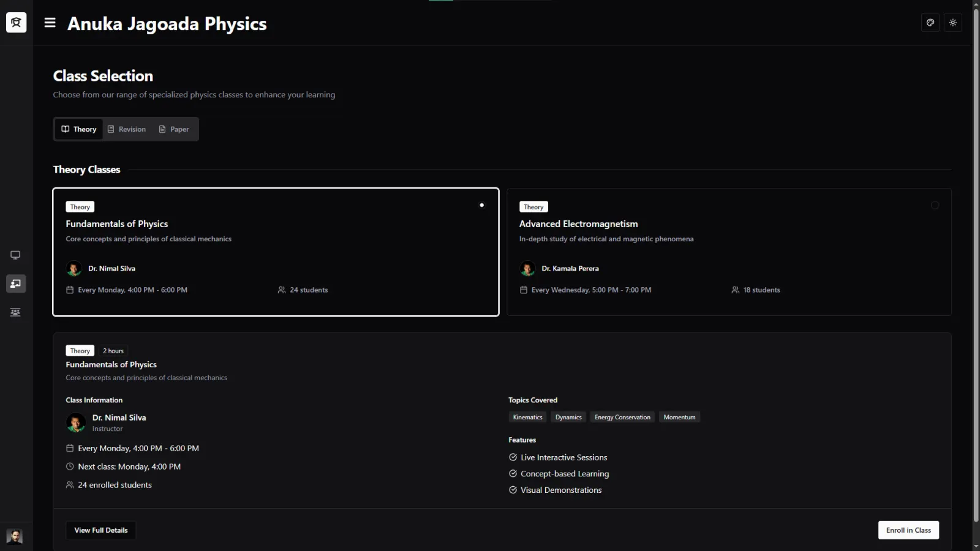Click View Full Details button
The width and height of the screenshot is (980, 551).
coord(101,530)
